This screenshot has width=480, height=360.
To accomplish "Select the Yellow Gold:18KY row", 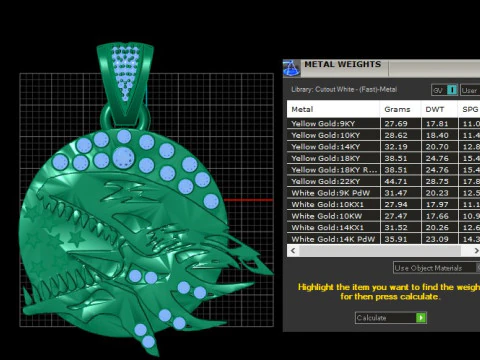I will 383,158.
